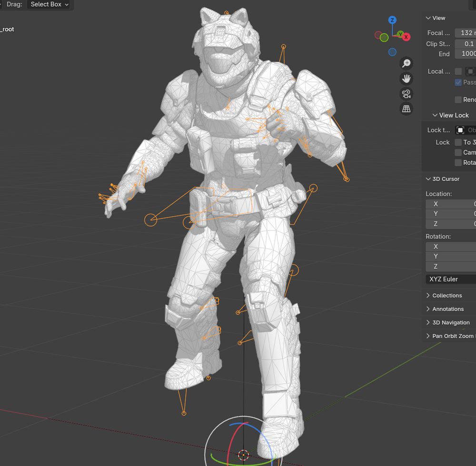
Task: Click the 3D cursor Location Z field
Action: click(451, 224)
